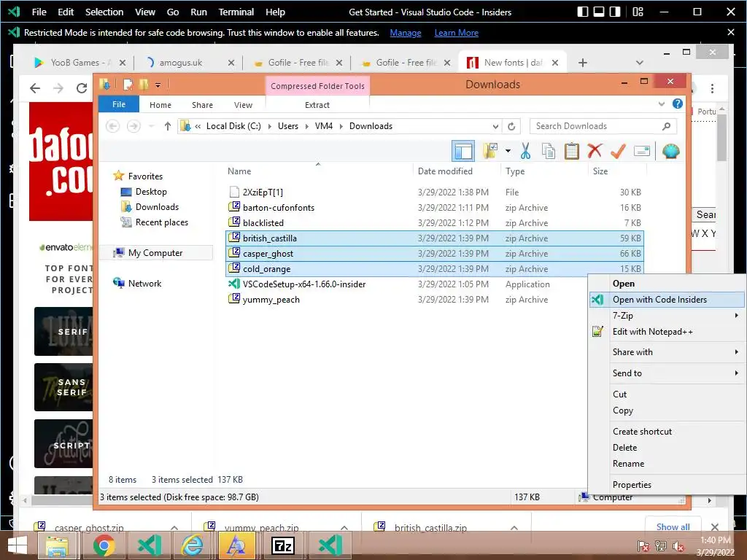Image resolution: width=747 pixels, height=560 pixels.
Task: Click the folder options icon with checkbox
Action: [x=489, y=152]
